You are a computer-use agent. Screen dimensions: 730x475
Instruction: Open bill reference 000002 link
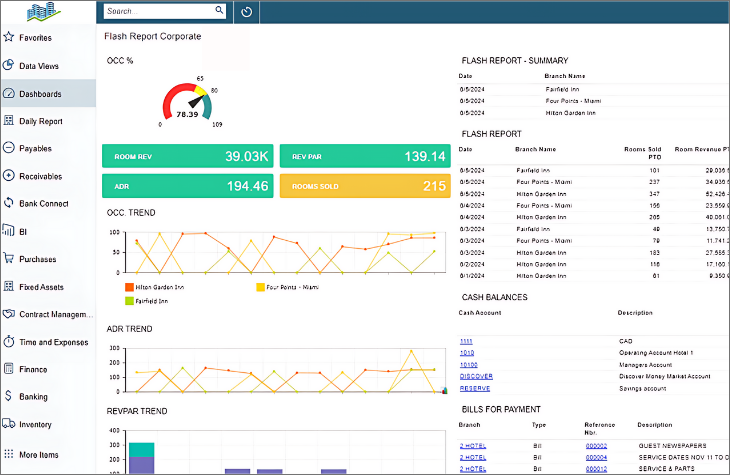coord(596,446)
